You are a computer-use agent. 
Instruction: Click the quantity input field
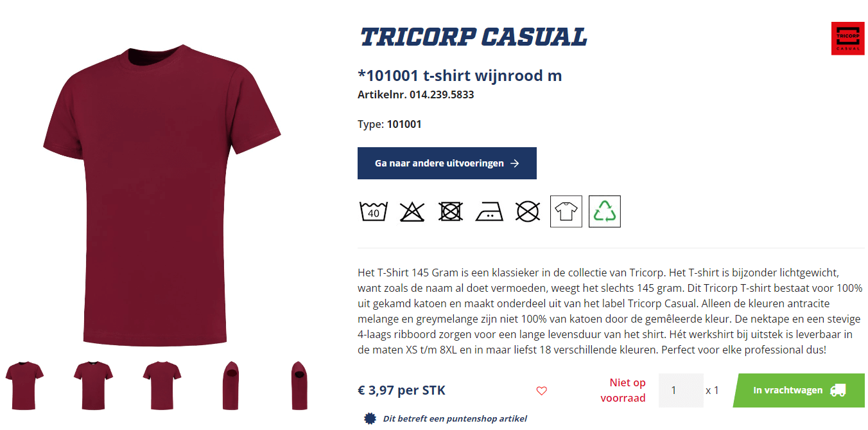click(x=681, y=390)
